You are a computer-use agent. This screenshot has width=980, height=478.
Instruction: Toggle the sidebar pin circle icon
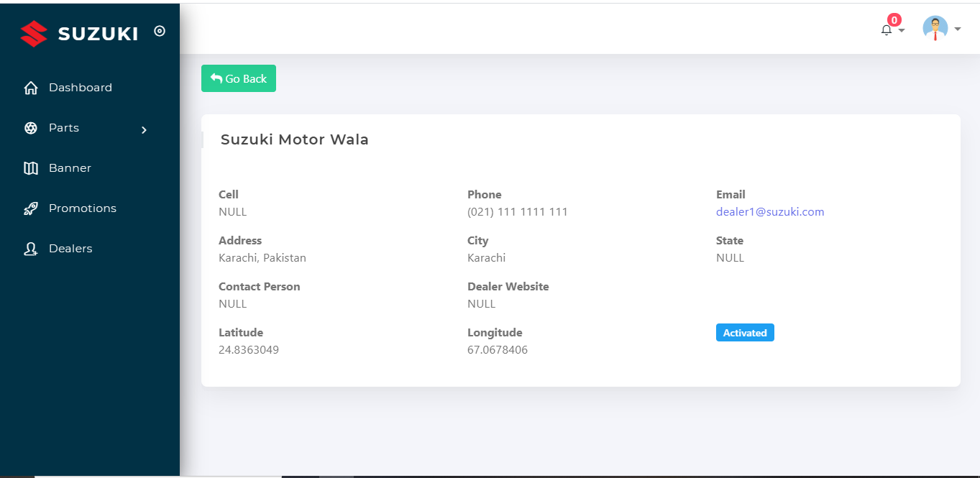click(x=160, y=31)
